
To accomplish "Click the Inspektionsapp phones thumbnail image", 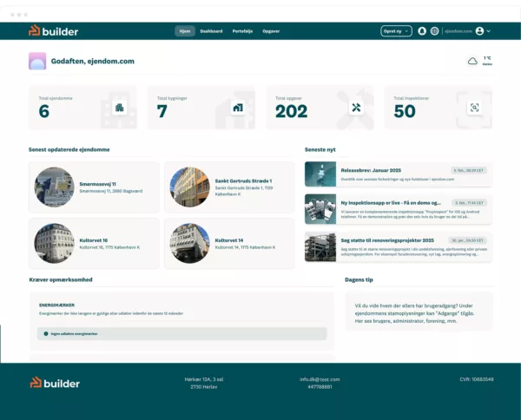I will coord(320,209).
